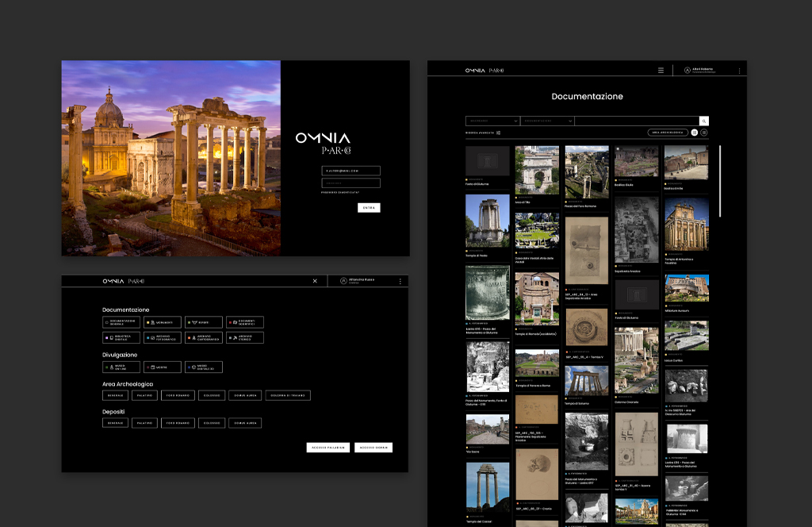Click the Entra login button
812x527 pixels.
[x=369, y=208]
